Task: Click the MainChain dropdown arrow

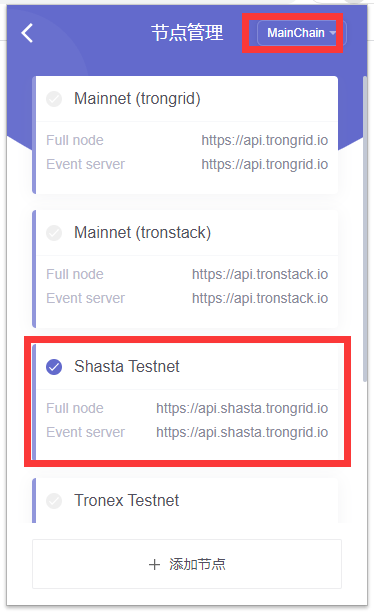Action: pyautogui.click(x=333, y=33)
